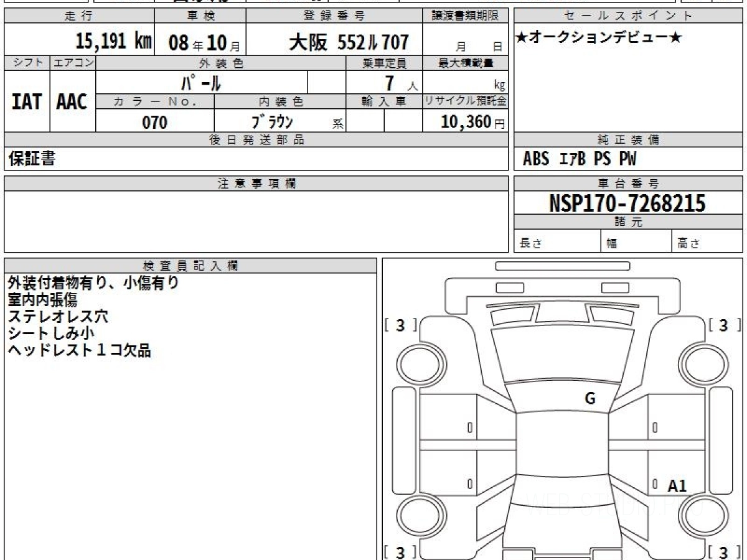Click the 乗車定員 header
Image resolution: width=747 pixels, height=560 pixels.
(x=384, y=63)
